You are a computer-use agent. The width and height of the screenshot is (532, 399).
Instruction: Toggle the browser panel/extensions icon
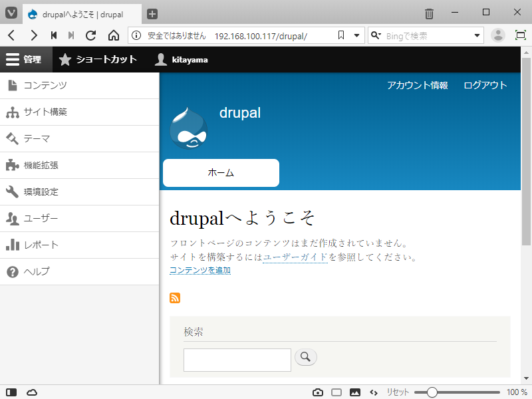point(520,35)
